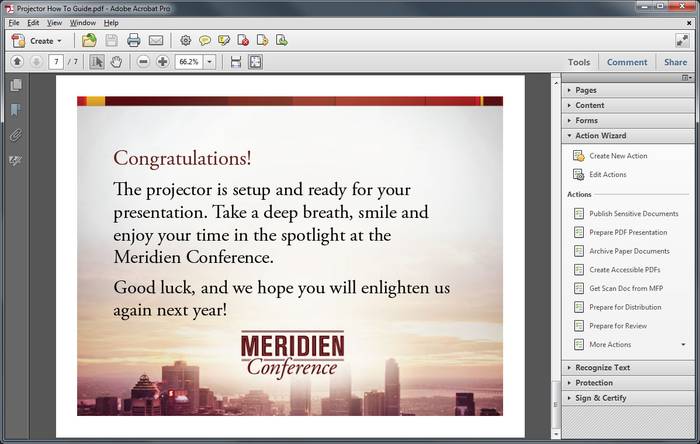
Task: Toggle the Page Thumbnails side panel
Action: pos(16,86)
